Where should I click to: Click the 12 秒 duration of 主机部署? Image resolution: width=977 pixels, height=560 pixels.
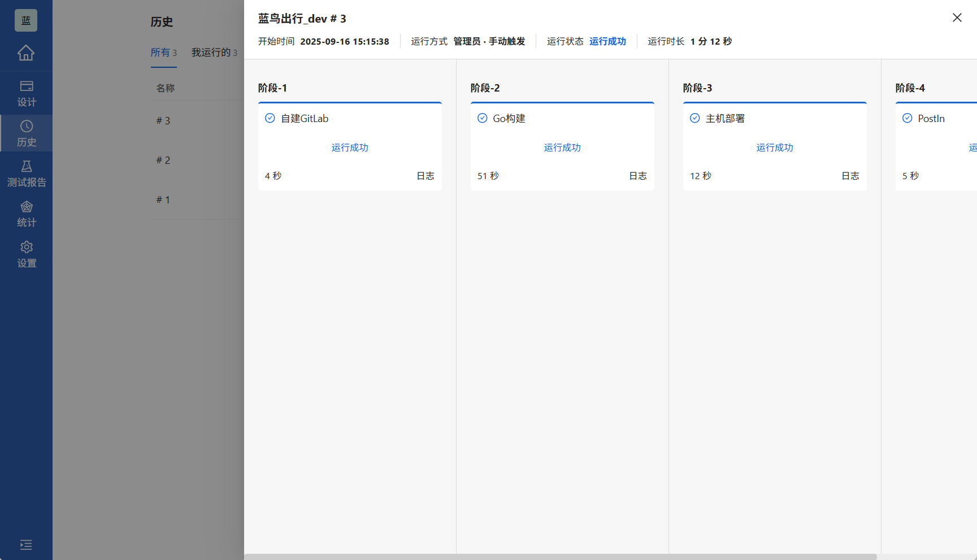click(x=701, y=176)
